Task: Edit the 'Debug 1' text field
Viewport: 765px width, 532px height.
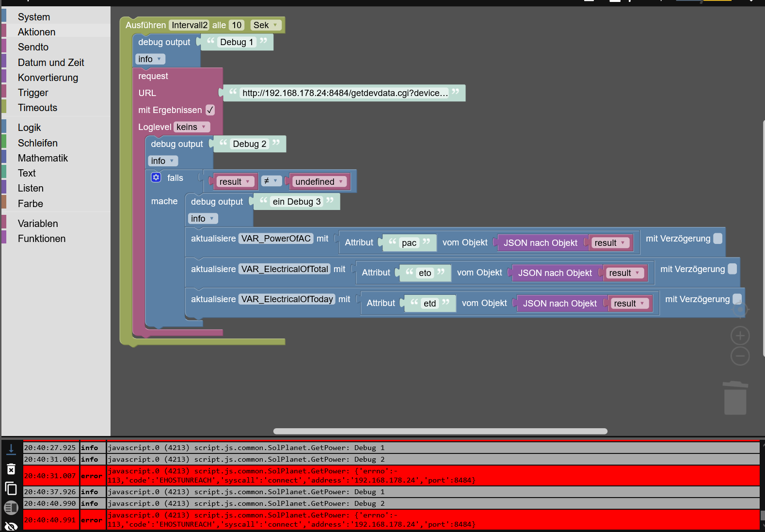Action: click(237, 42)
